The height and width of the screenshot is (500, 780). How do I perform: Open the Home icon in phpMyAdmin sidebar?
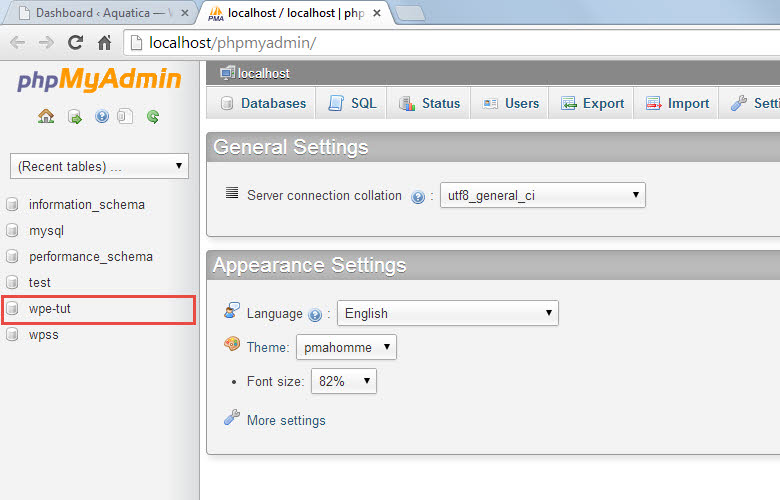coord(46,116)
